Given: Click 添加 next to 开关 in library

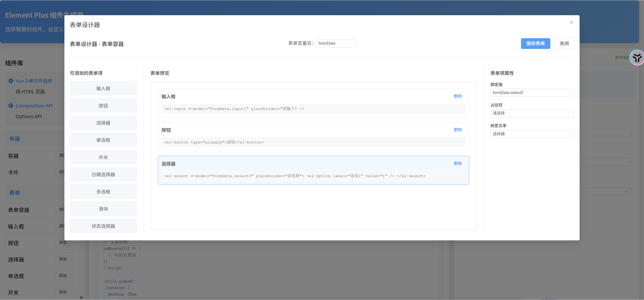Looking at the screenshot, I should tap(63, 292).
